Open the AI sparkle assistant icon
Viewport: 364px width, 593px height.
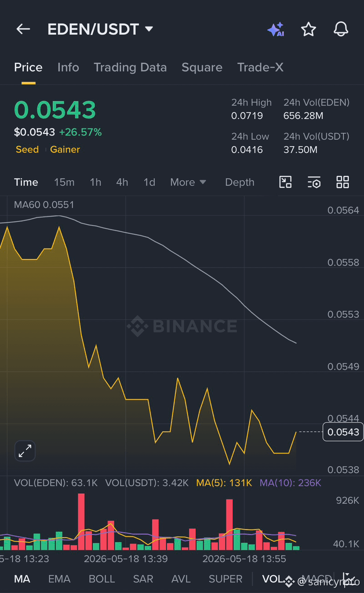click(x=276, y=29)
